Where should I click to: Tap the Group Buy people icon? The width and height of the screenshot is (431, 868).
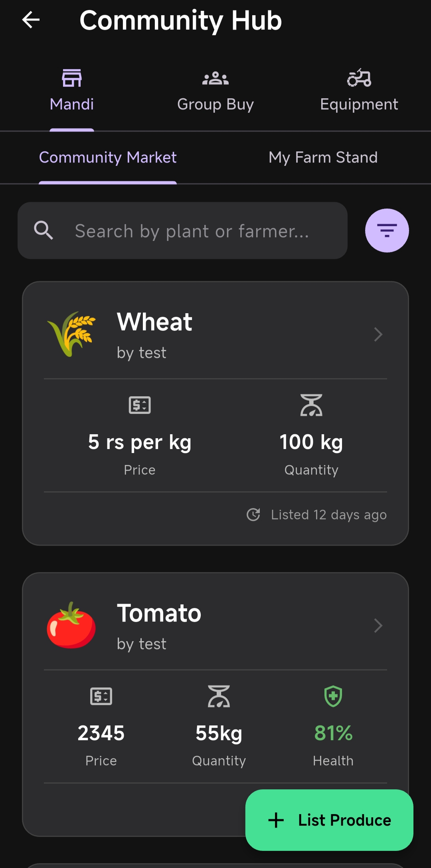(215, 78)
